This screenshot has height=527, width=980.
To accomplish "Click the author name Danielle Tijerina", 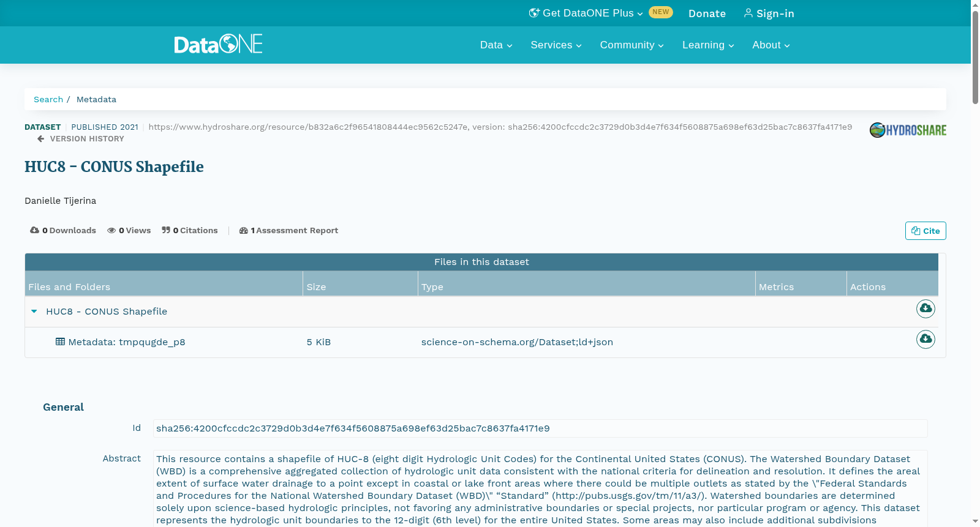I will point(60,201).
